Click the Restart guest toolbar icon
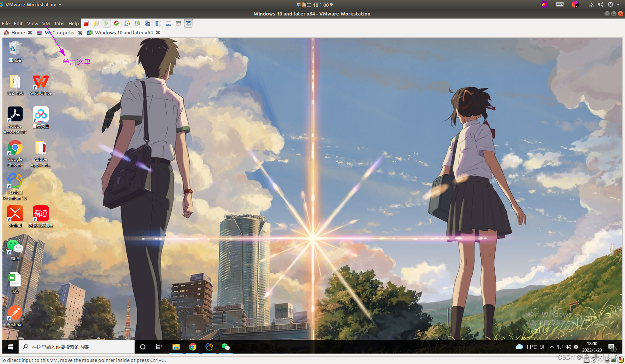This screenshot has height=364, width=625. pyautogui.click(x=116, y=23)
